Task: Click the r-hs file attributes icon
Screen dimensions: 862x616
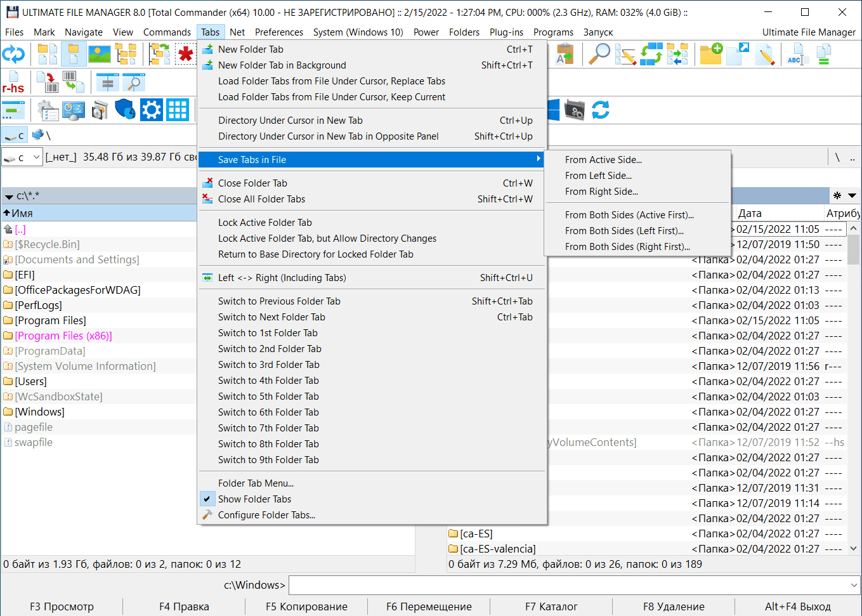Action: point(13,82)
